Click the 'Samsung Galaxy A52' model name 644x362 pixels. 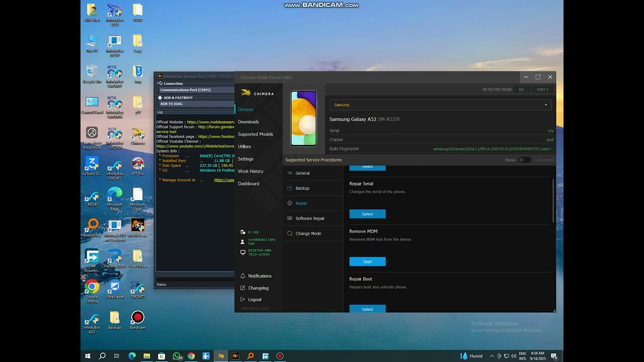point(353,119)
